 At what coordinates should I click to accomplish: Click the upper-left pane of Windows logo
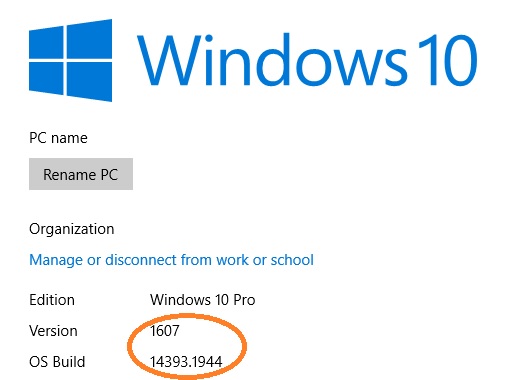pos(46,43)
